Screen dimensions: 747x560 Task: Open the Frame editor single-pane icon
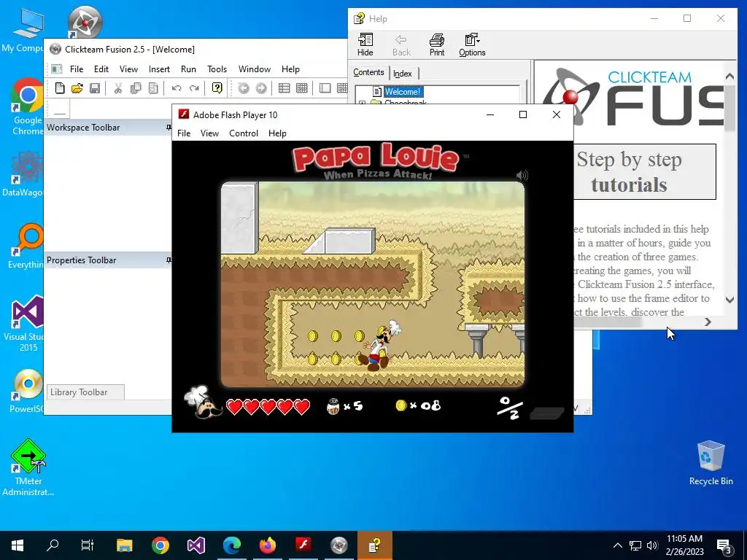(x=325, y=88)
